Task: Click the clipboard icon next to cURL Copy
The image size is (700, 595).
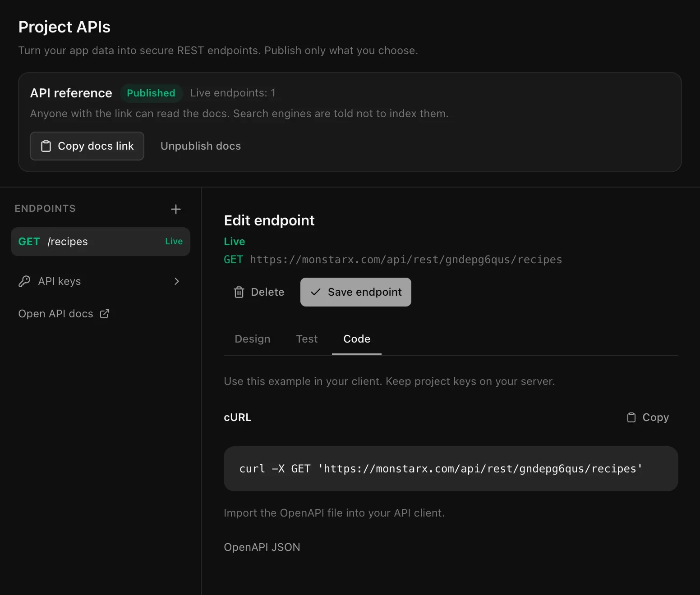Action: click(x=631, y=417)
